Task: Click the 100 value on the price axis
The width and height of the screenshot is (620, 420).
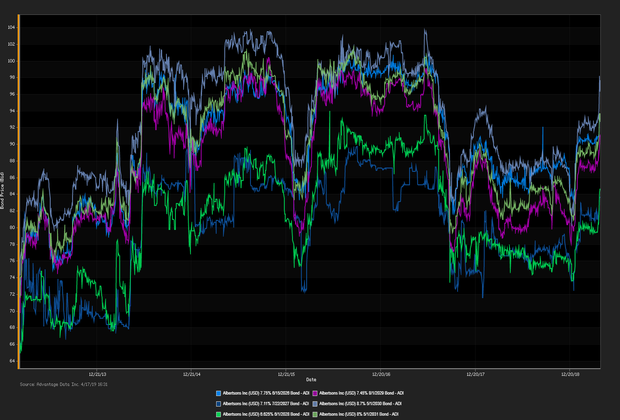Action: click(x=11, y=61)
